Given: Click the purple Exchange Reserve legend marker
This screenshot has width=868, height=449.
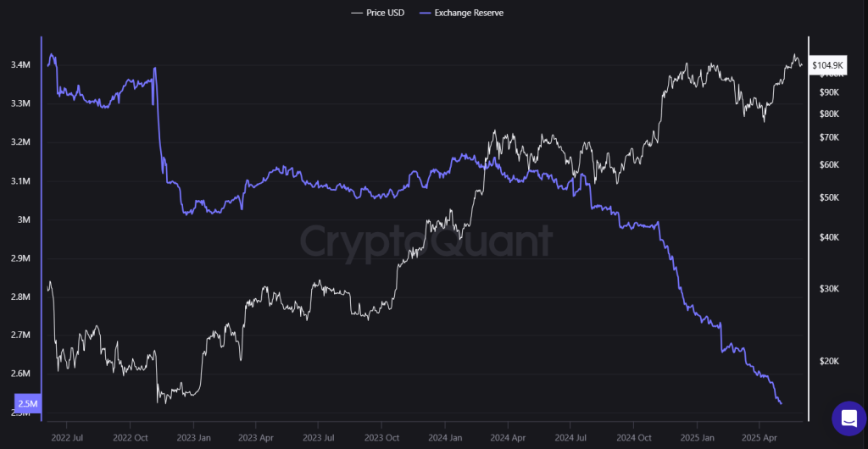Looking at the screenshot, I should pos(424,13).
